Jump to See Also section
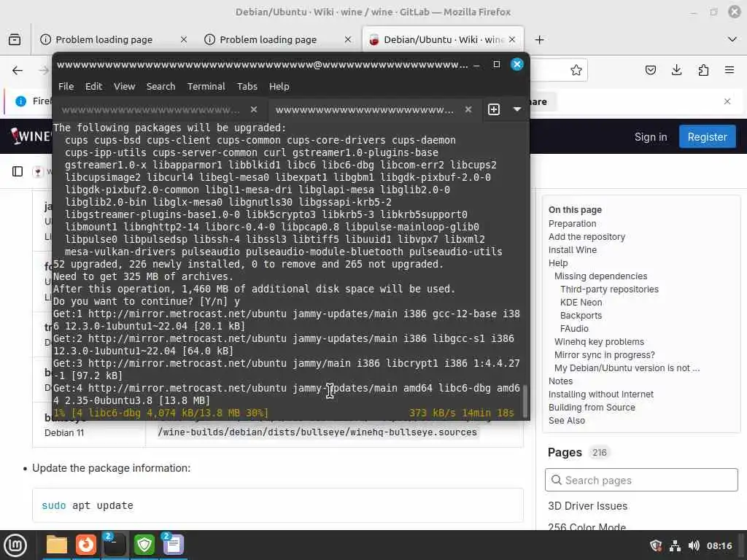The height and width of the screenshot is (560, 747). (566, 421)
